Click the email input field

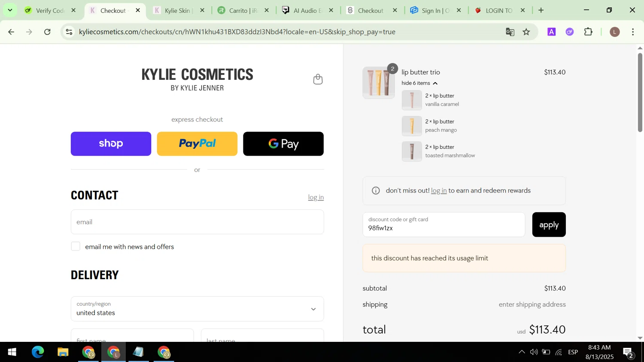click(197, 222)
